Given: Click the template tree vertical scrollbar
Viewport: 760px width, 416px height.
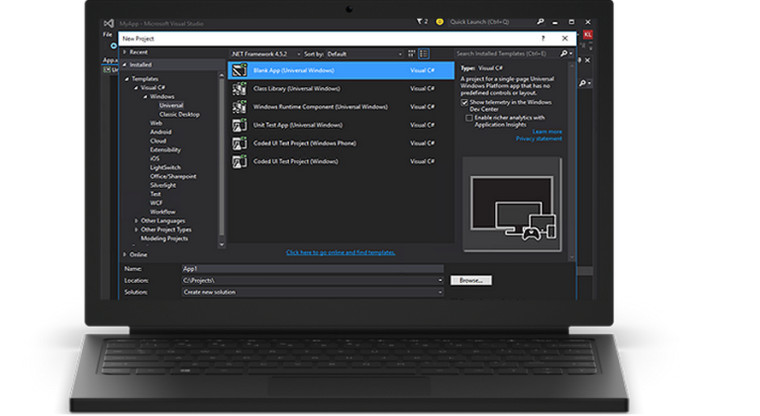Looking at the screenshot, I should (222, 160).
